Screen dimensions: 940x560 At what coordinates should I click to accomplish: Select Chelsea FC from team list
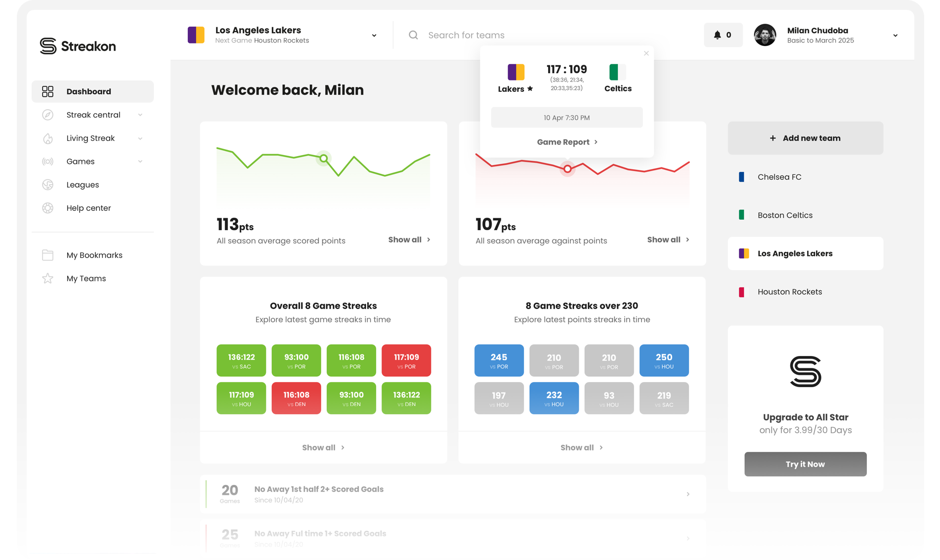805,177
